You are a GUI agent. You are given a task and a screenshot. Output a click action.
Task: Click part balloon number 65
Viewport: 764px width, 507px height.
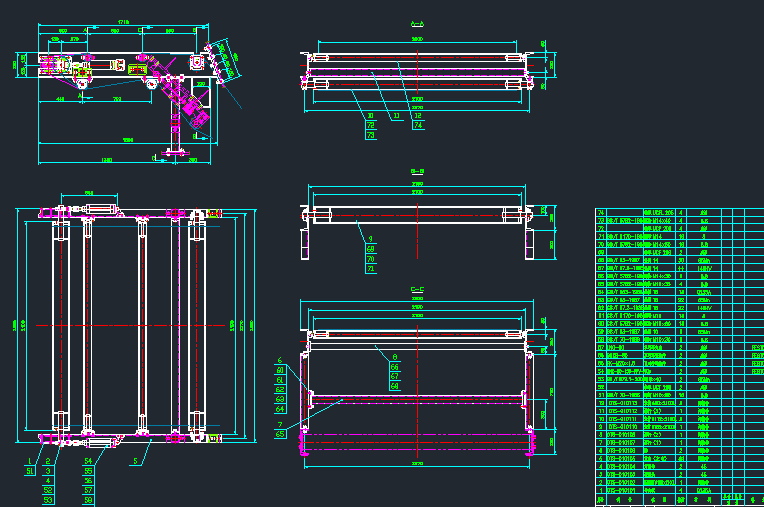click(280, 434)
